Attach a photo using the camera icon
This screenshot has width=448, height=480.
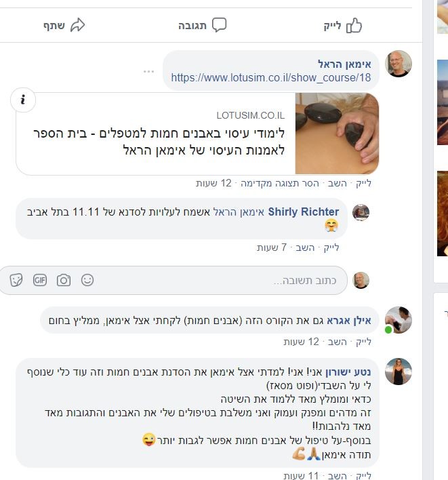(x=64, y=280)
